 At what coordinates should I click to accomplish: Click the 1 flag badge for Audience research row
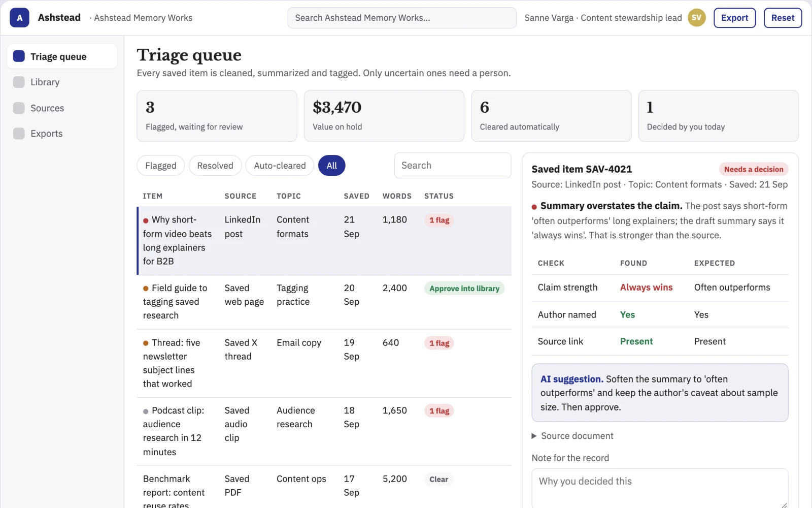[x=439, y=411]
